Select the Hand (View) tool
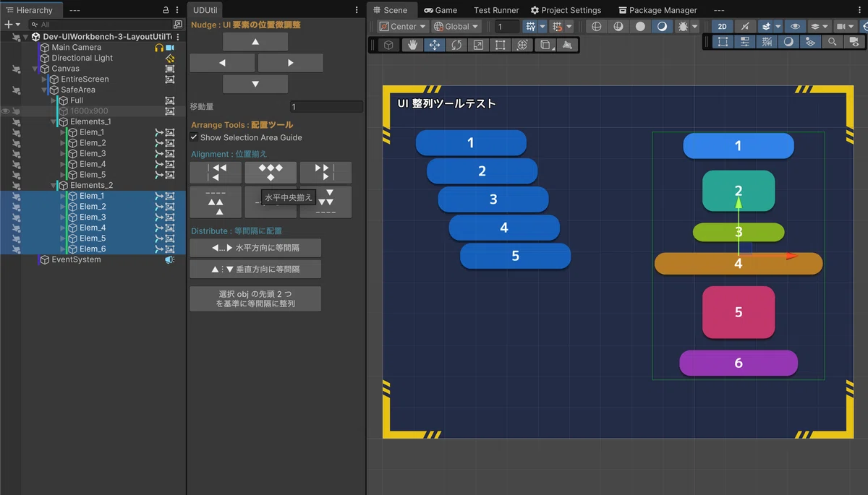The image size is (868, 495). point(412,45)
